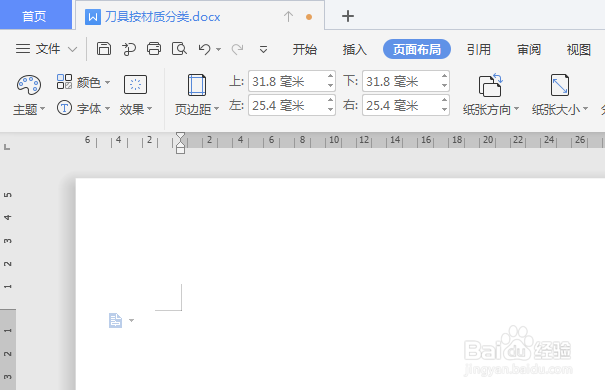Screen dimensions: 605x390
Task: Increase the 上 top margin value
Action: click(330, 76)
